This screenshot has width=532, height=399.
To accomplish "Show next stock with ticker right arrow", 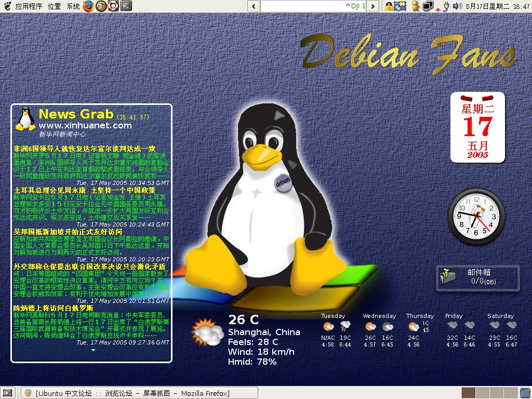I will [373, 6].
